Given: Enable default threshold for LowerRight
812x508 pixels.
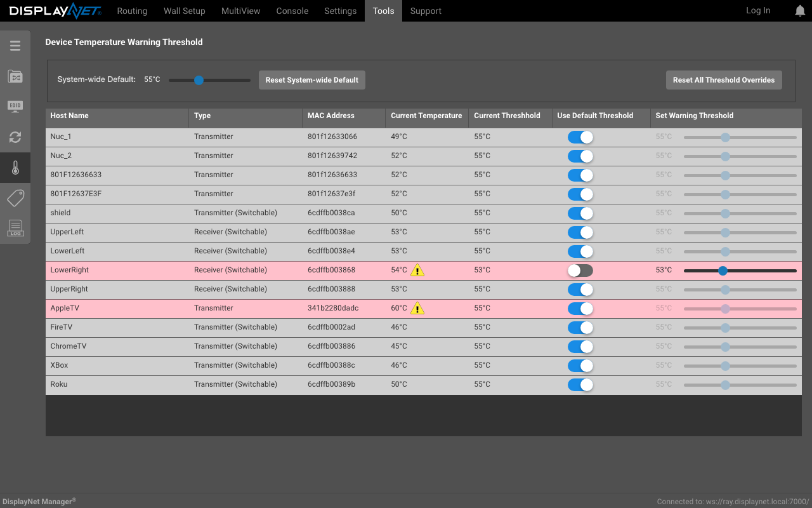Looking at the screenshot, I should [x=580, y=271].
